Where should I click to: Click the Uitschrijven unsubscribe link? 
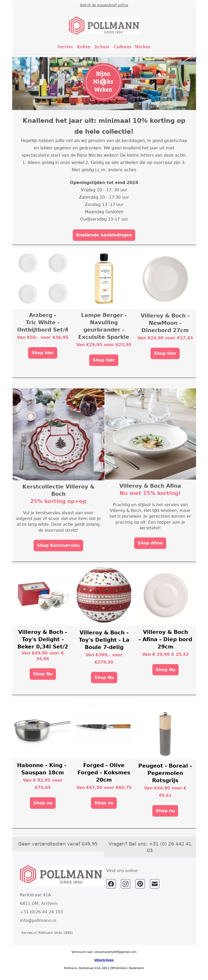[104, 959]
